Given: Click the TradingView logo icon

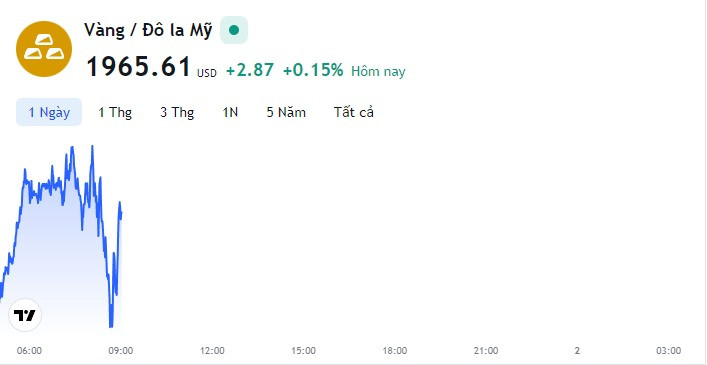Looking at the screenshot, I should pos(25,315).
